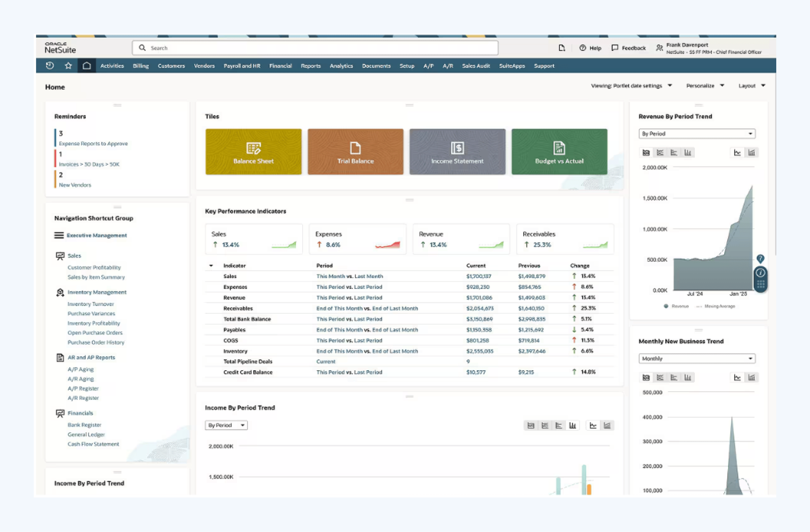Open By Period dropdown in Revenue By Period Trend
This screenshot has height=532, width=810.
(x=697, y=134)
